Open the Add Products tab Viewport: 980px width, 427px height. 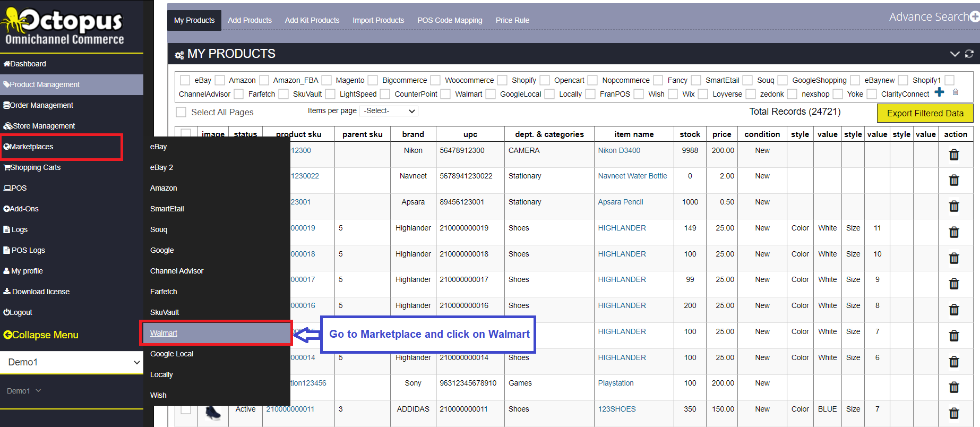[x=250, y=20]
